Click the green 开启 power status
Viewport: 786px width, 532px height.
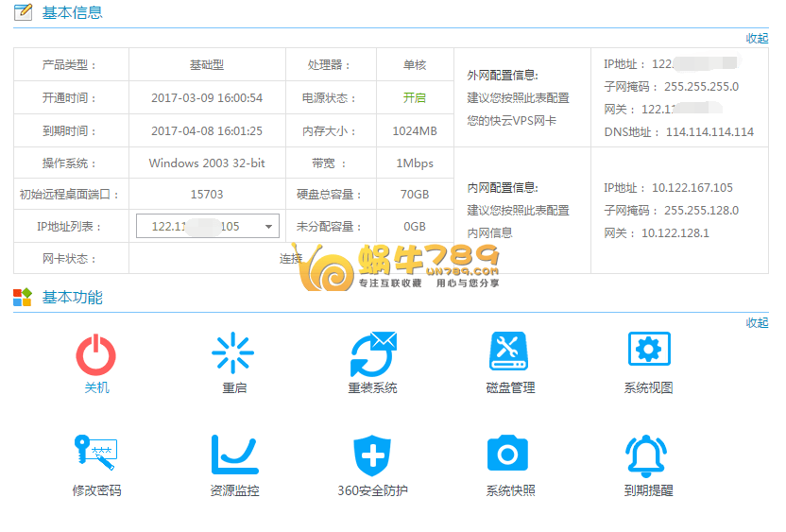414,98
